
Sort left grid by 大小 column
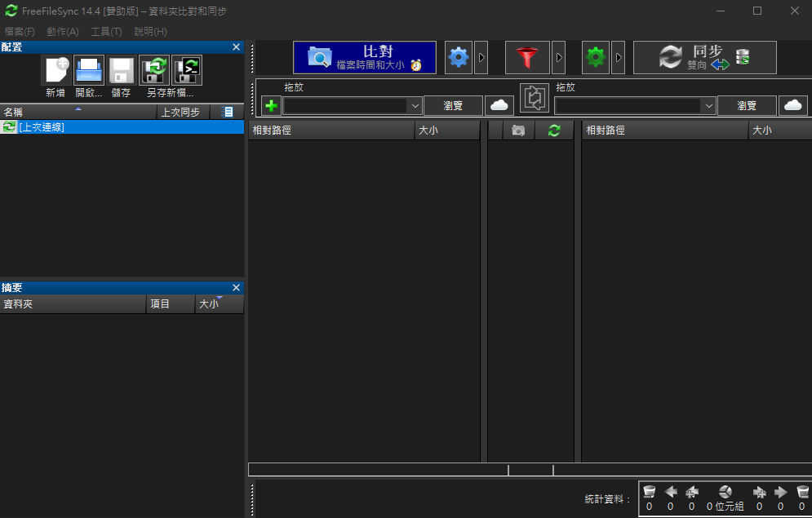point(447,131)
